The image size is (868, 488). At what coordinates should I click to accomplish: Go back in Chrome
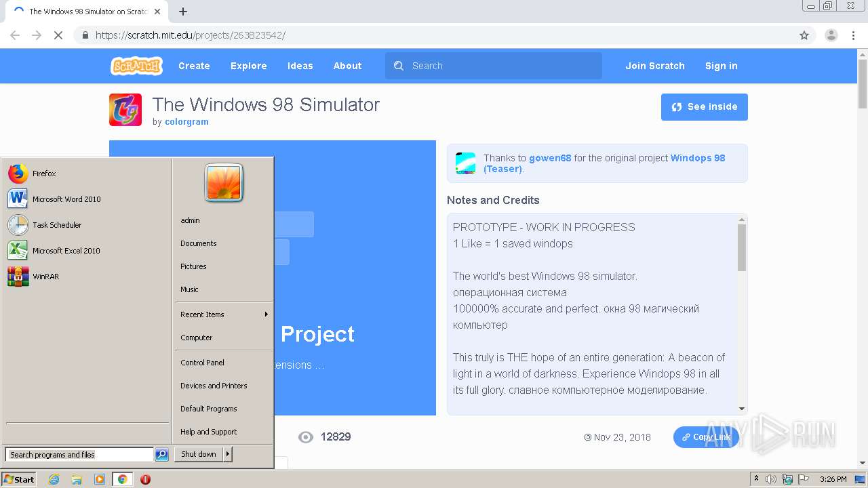point(15,35)
